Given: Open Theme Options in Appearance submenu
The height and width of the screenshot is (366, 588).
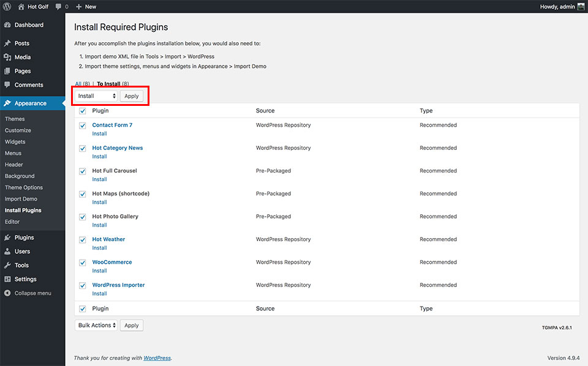Looking at the screenshot, I should point(24,187).
